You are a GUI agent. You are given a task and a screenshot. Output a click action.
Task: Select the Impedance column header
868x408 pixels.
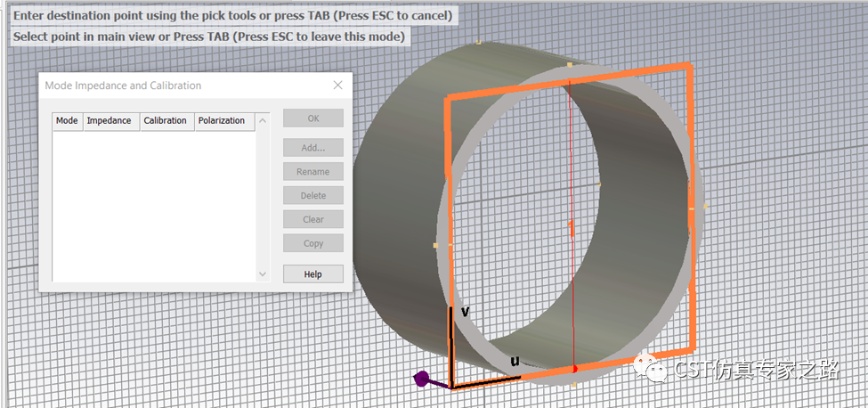[x=111, y=121]
